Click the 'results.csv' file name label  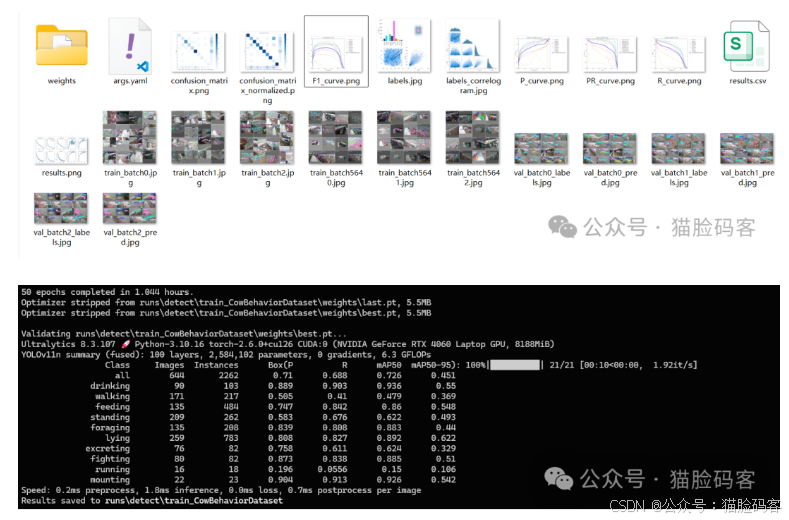pos(748,81)
